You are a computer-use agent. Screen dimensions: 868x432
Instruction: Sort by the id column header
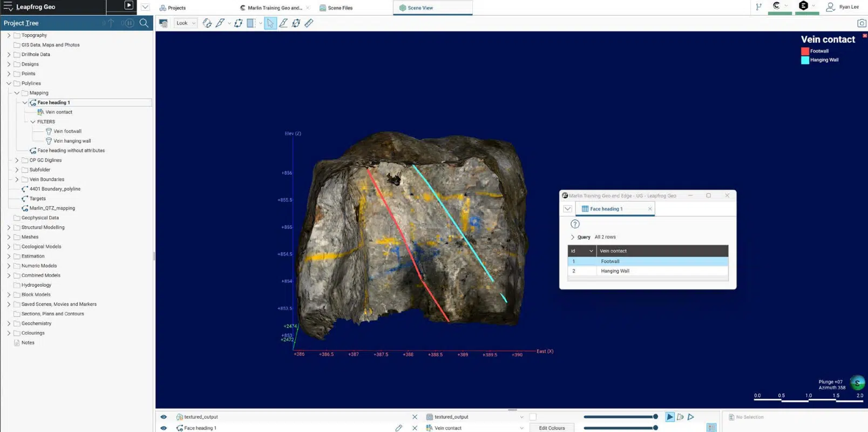pos(581,251)
